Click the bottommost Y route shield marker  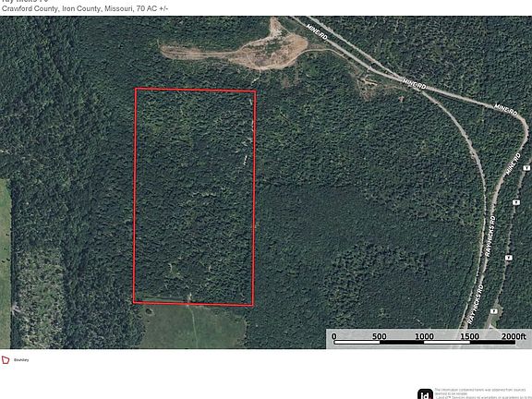494,311
